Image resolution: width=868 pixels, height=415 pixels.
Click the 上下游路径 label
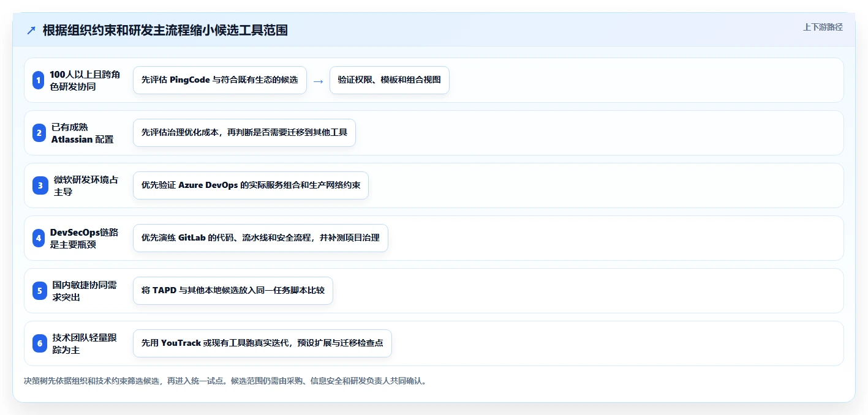click(823, 27)
